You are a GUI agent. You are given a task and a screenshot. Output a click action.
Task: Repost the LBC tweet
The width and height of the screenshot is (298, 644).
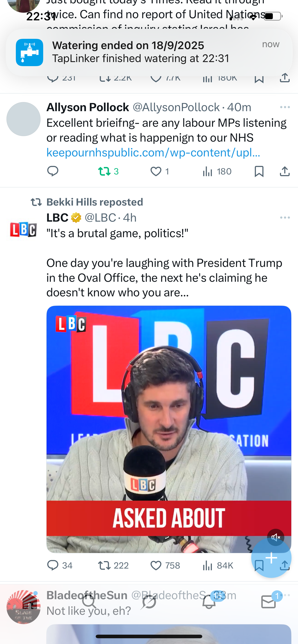pos(104,565)
